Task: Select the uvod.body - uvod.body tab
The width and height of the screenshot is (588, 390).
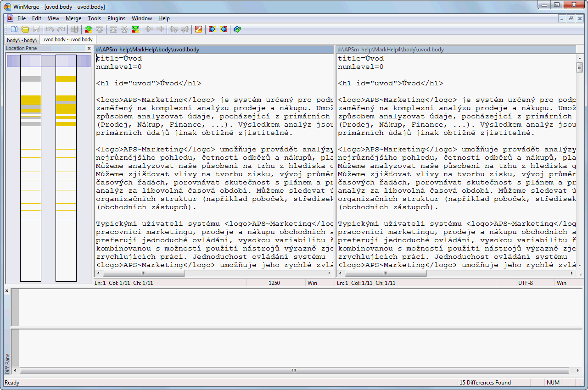Action: tap(67, 40)
